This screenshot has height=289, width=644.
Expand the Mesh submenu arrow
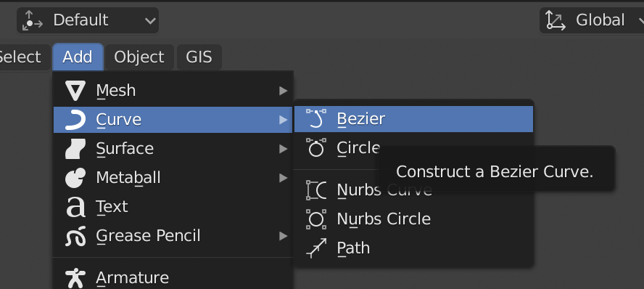coord(283,91)
